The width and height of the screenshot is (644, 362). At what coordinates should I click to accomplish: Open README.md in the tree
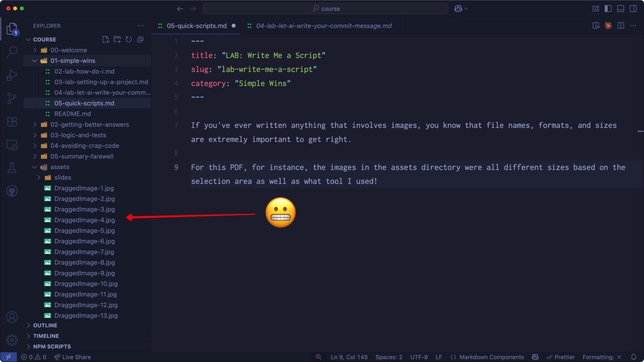tap(87, 114)
